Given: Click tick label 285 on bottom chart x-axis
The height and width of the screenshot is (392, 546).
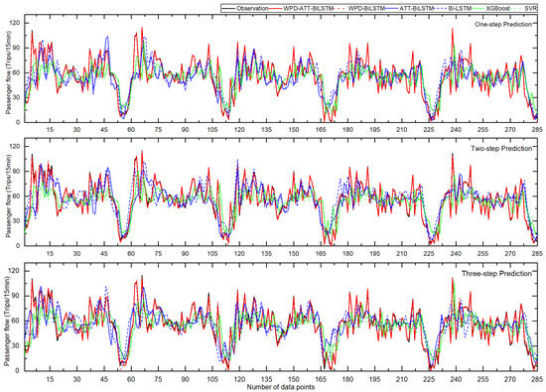Looking at the screenshot, I should click(537, 379).
